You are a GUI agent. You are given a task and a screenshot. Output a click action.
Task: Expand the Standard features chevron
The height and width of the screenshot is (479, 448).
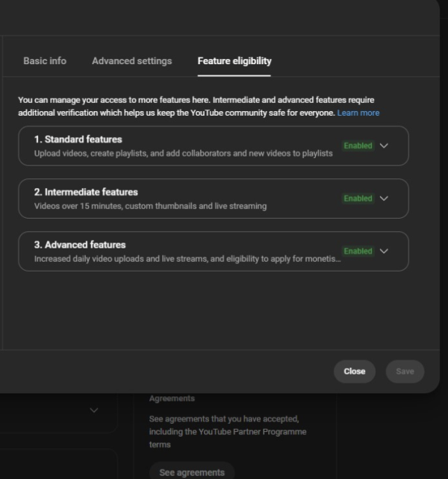tap(384, 146)
